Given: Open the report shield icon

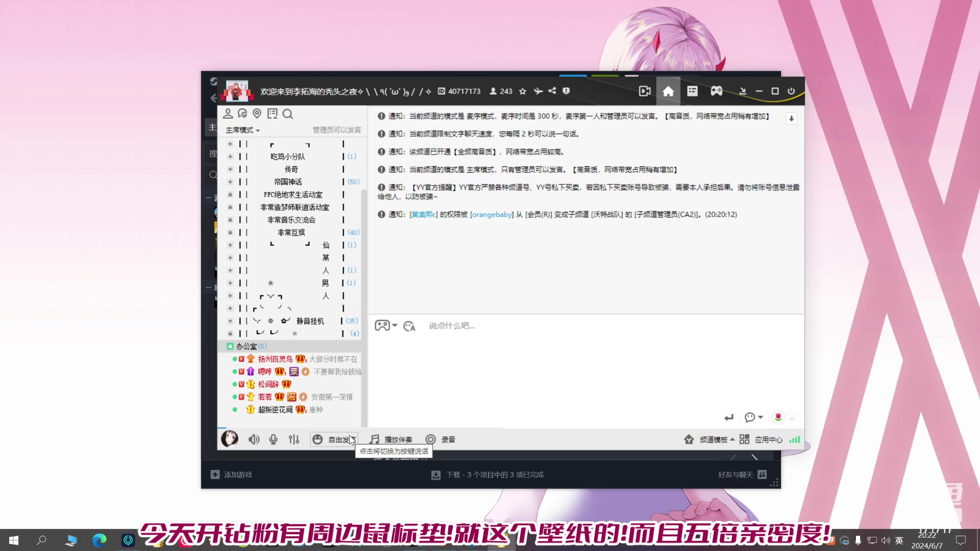Looking at the screenshot, I should tap(566, 91).
